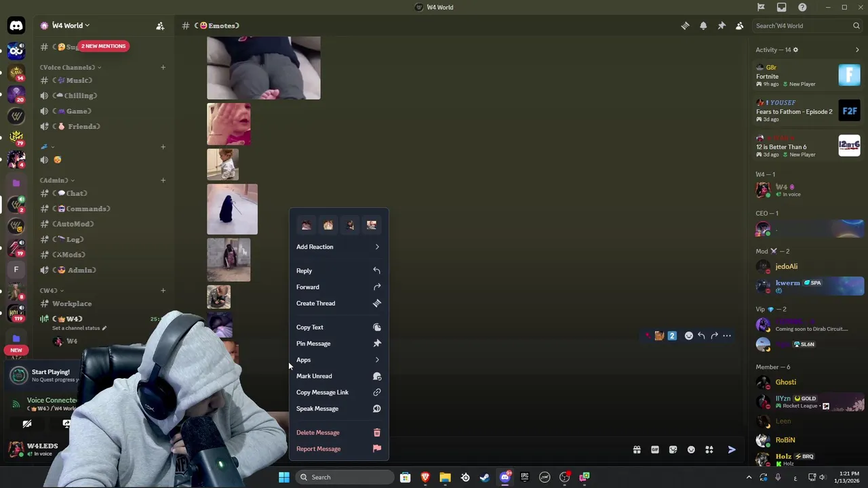Open the gift icon in message bar
The image size is (868, 488).
637,449
